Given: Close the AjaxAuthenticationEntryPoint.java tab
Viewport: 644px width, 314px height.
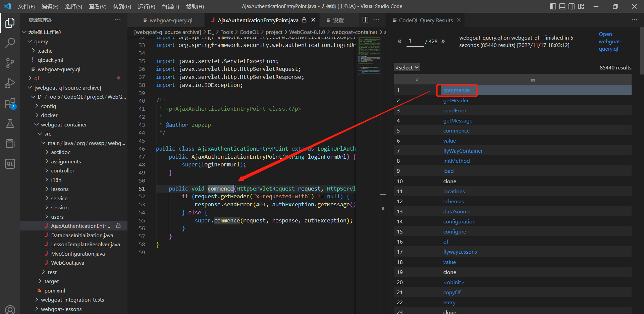Looking at the screenshot, I should point(313,20).
